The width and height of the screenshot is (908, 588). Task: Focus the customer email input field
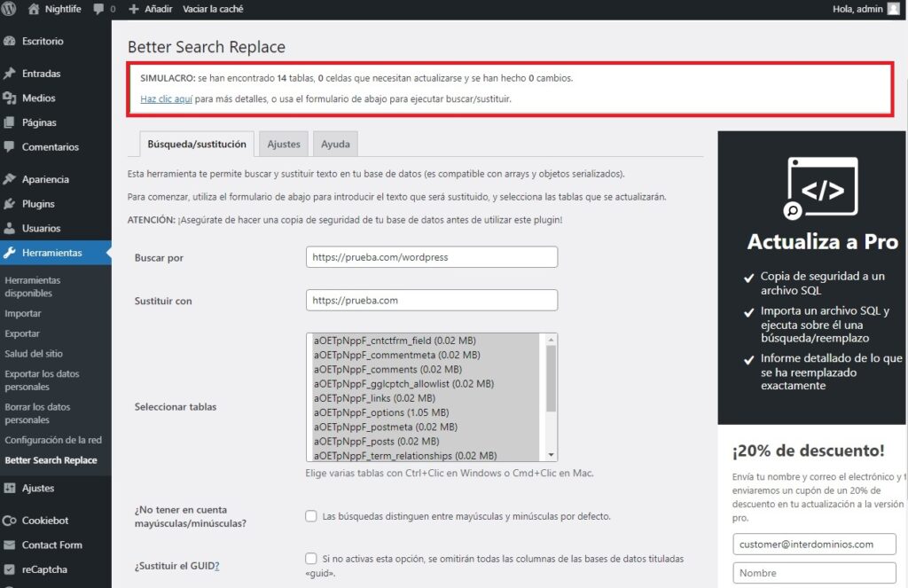(x=814, y=544)
